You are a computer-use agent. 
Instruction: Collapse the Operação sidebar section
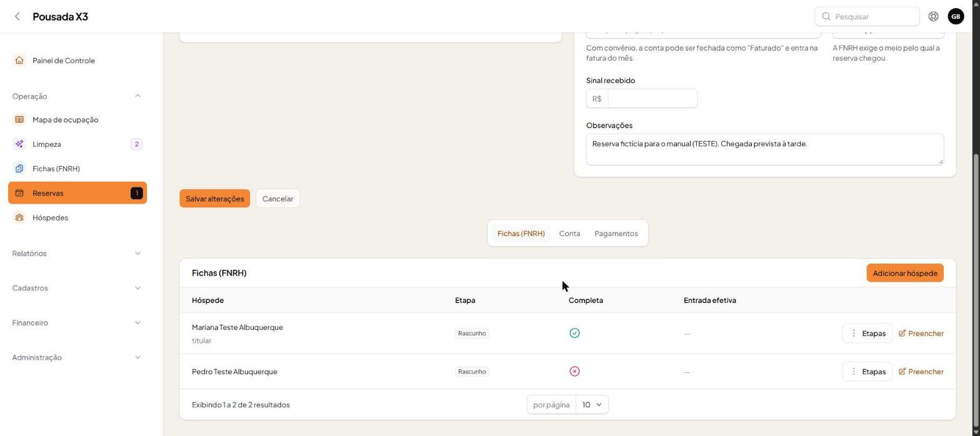click(77, 96)
